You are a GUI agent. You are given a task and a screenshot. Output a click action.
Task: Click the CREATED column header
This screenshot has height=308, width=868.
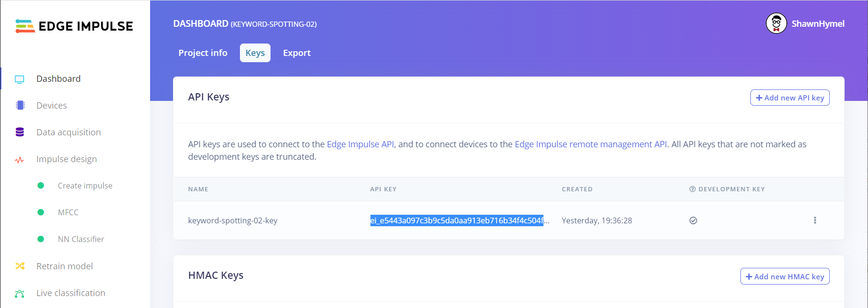pyautogui.click(x=577, y=189)
